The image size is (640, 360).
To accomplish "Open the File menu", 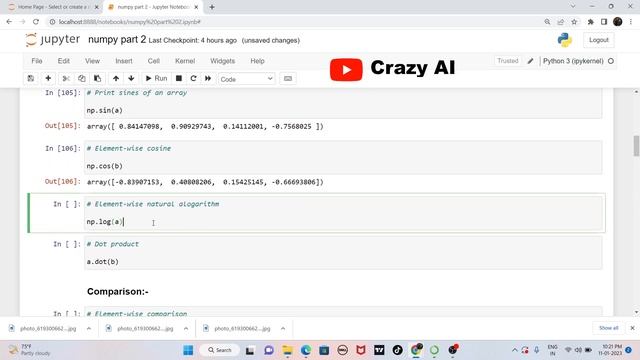I will (x=37, y=61).
